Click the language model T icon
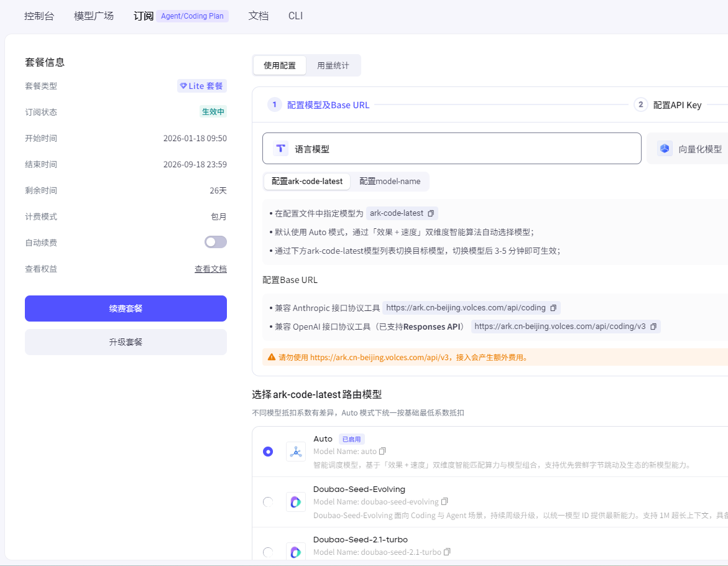The width and height of the screenshot is (728, 566). tap(280, 149)
